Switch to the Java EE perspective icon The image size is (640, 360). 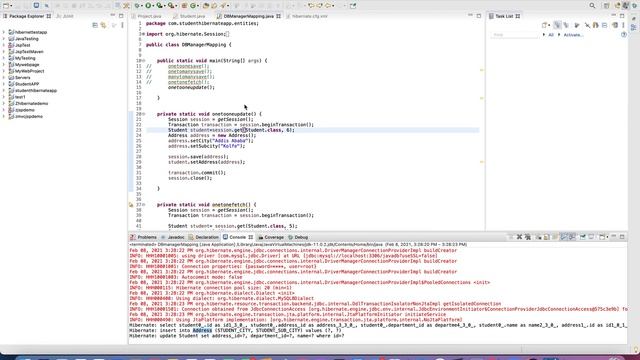pos(617,6)
